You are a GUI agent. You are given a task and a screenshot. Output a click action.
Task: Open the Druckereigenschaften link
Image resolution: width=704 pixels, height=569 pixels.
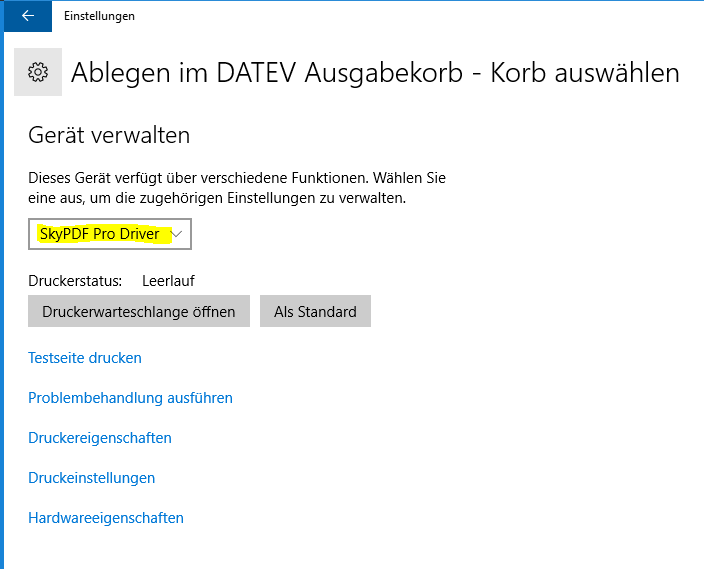coord(100,438)
